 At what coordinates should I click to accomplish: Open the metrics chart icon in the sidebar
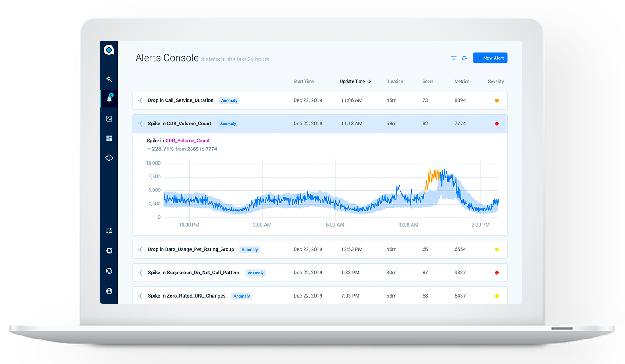(109, 119)
